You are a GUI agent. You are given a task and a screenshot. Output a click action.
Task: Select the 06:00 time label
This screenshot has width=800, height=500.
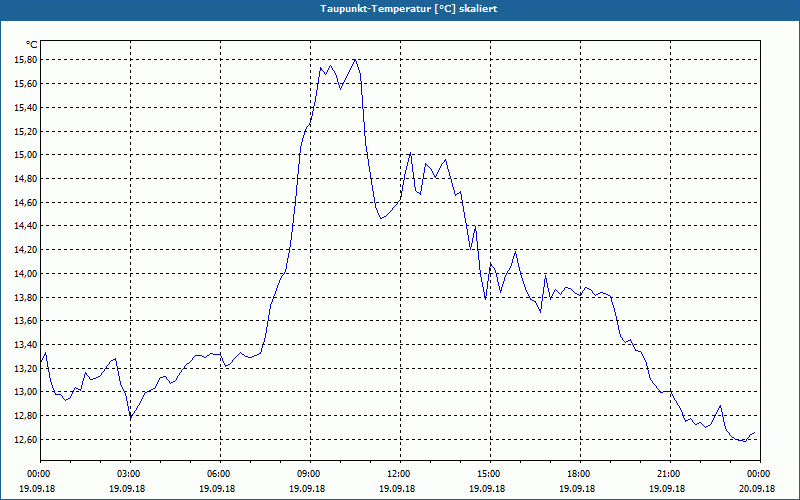click(220, 474)
